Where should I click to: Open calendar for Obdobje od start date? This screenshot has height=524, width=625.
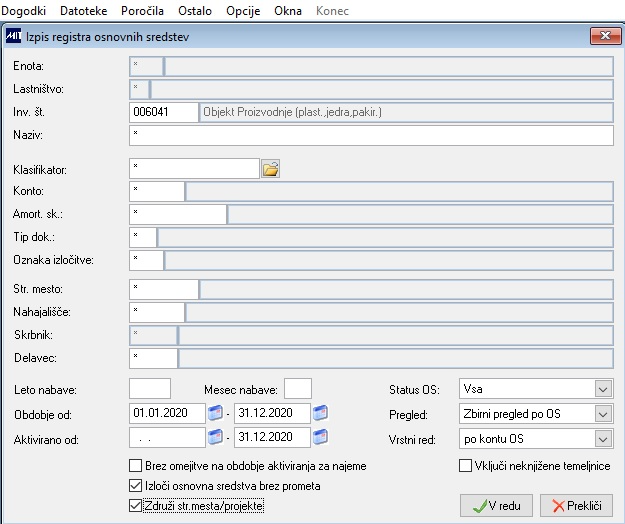pyautogui.click(x=215, y=412)
